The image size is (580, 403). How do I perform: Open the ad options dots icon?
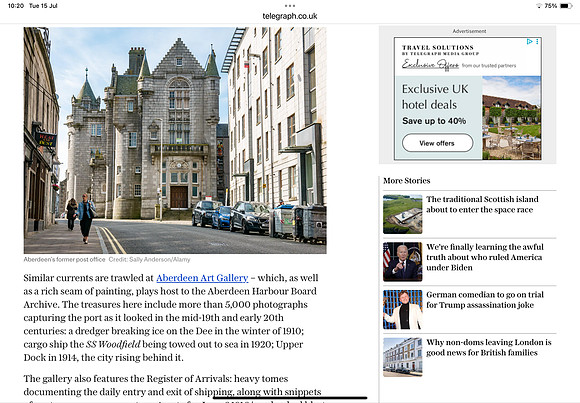pos(537,41)
